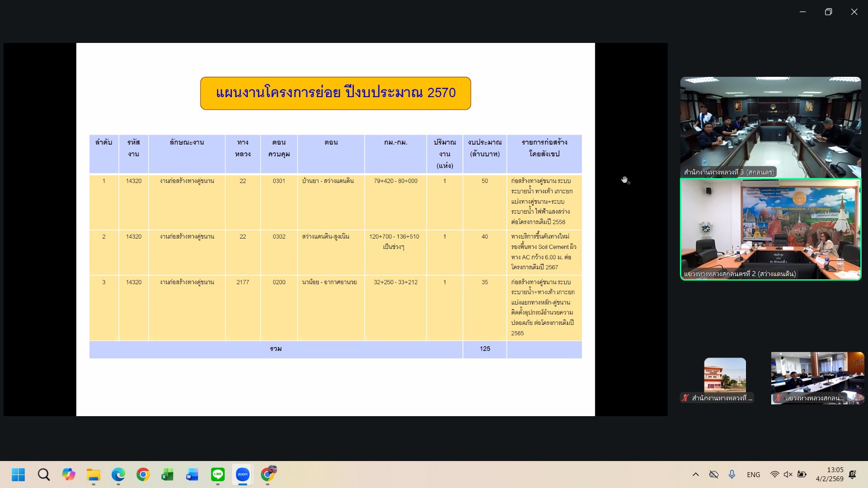The height and width of the screenshot is (488, 868).
Task: Open Copilot from the taskbar
Action: 69,474
